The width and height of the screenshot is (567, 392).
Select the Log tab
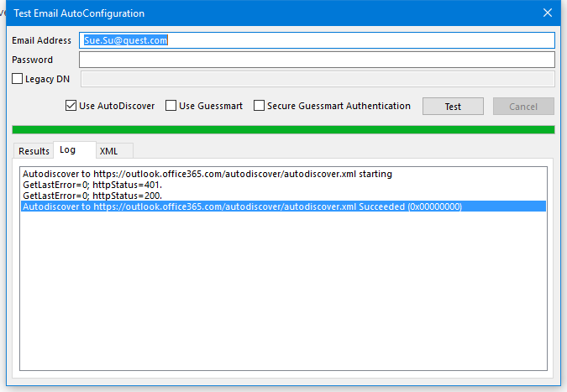[x=67, y=150]
